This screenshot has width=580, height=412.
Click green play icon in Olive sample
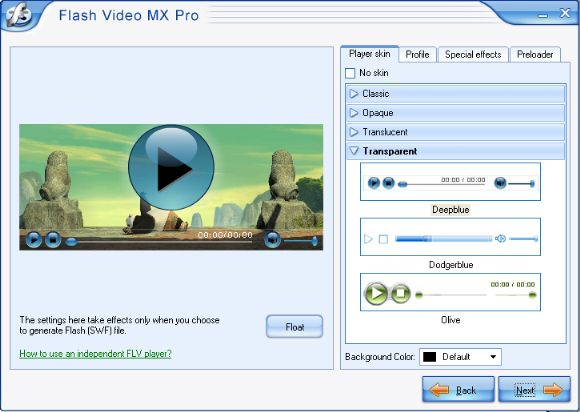coord(376,294)
